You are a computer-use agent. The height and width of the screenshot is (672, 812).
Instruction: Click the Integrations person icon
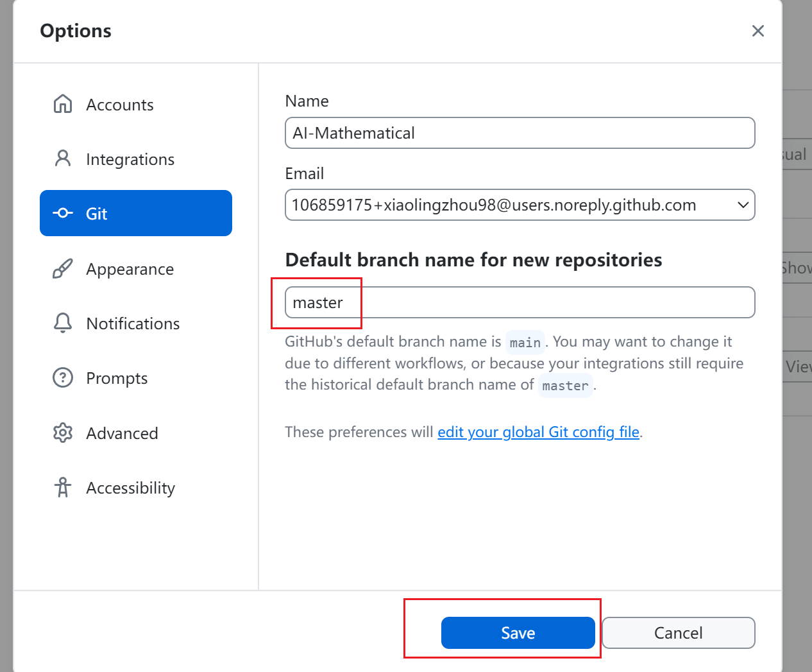[63, 159]
